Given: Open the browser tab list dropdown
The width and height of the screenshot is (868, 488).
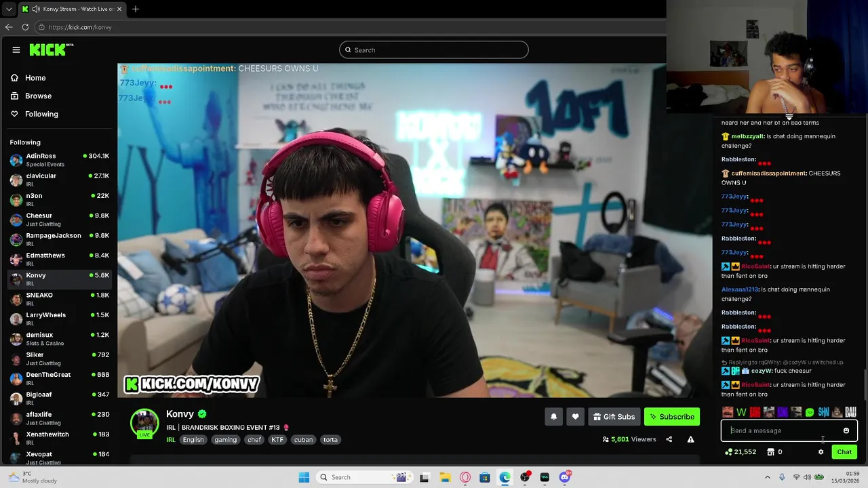Looking at the screenshot, I should point(9,9).
